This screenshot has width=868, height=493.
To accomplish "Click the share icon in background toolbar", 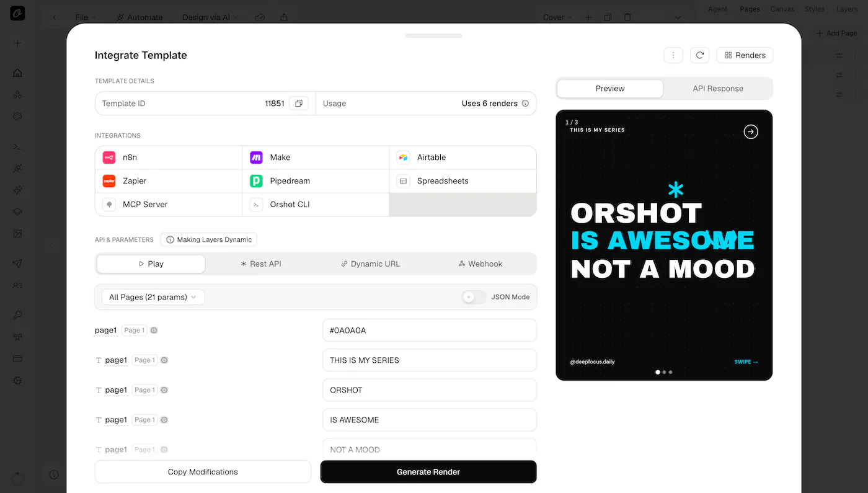I will tap(284, 17).
